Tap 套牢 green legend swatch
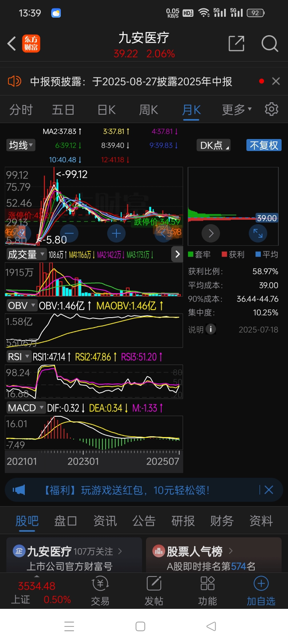 pyautogui.click(x=191, y=254)
